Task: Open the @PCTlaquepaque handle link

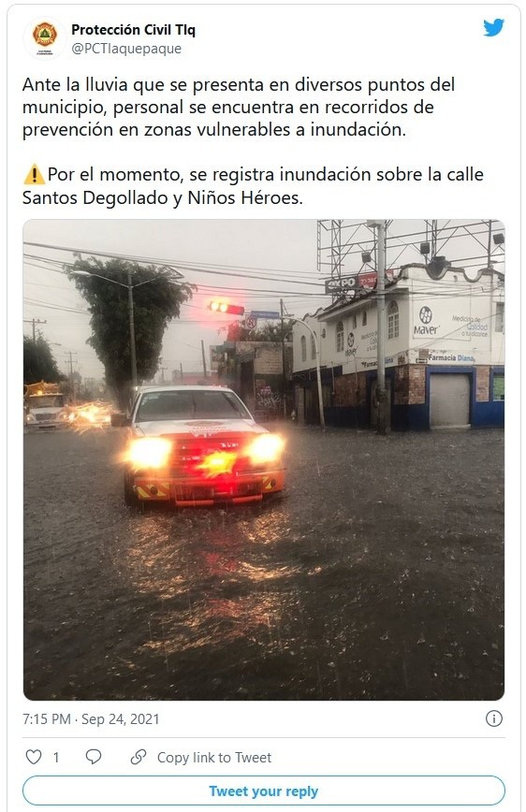Action: [126, 49]
